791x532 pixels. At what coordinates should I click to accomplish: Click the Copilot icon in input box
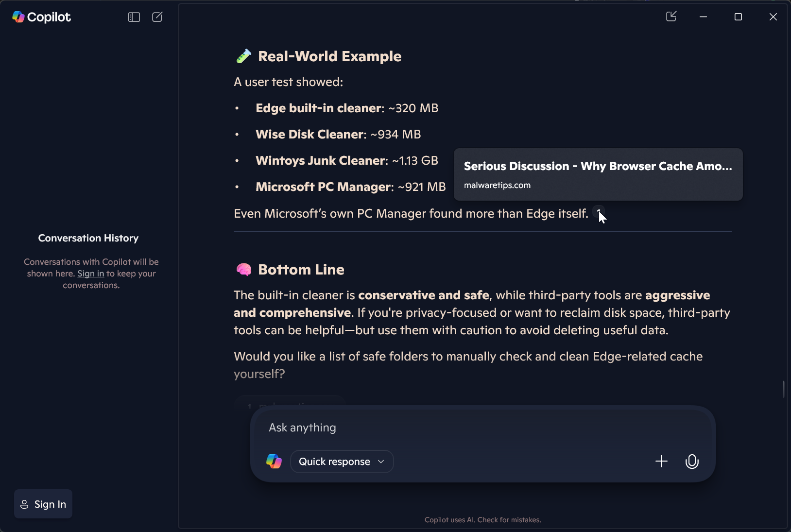click(274, 461)
